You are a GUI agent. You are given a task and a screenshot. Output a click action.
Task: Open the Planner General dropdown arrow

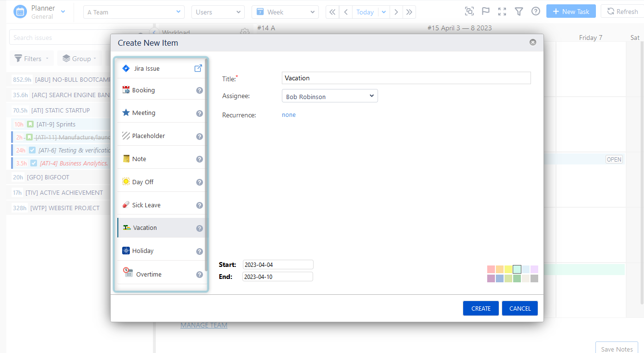coord(63,12)
